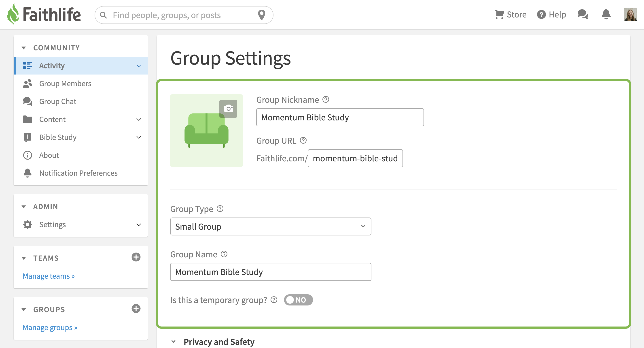
Task: Click the location pin icon in search bar
Action: pos(261,15)
